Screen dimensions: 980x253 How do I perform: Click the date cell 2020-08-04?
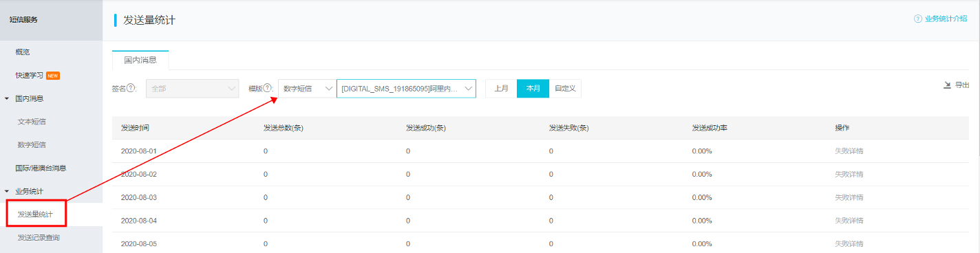coord(138,221)
